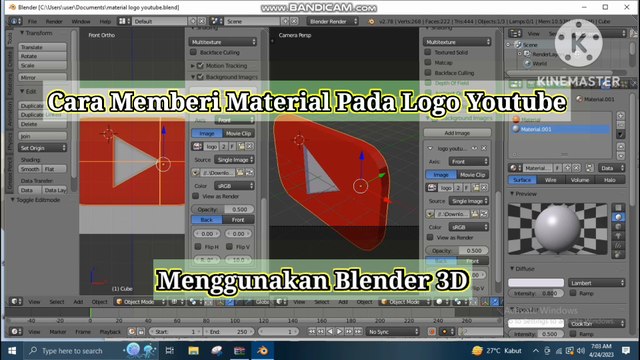640x360 pixels.
Task: Browse image icon beside left logo field
Action: (197, 146)
